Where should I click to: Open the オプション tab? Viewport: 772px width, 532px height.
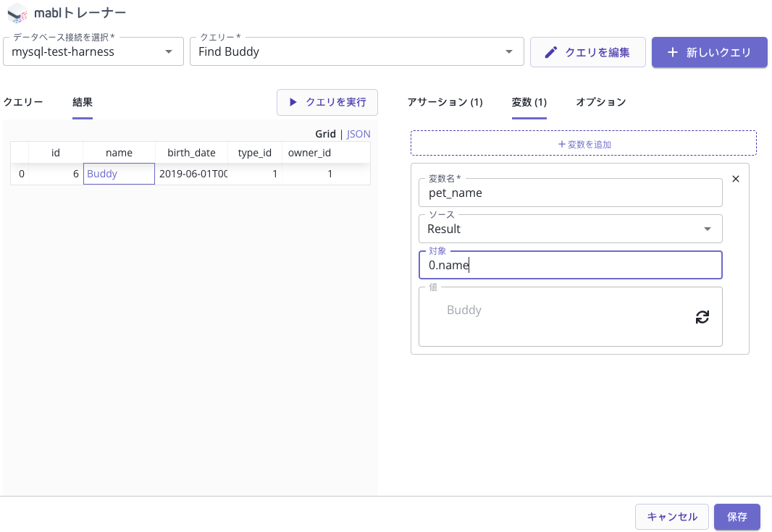601,102
